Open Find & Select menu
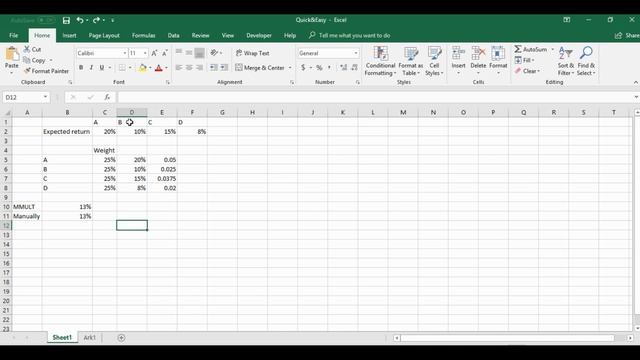This screenshot has height=360, width=640. [586, 61]
